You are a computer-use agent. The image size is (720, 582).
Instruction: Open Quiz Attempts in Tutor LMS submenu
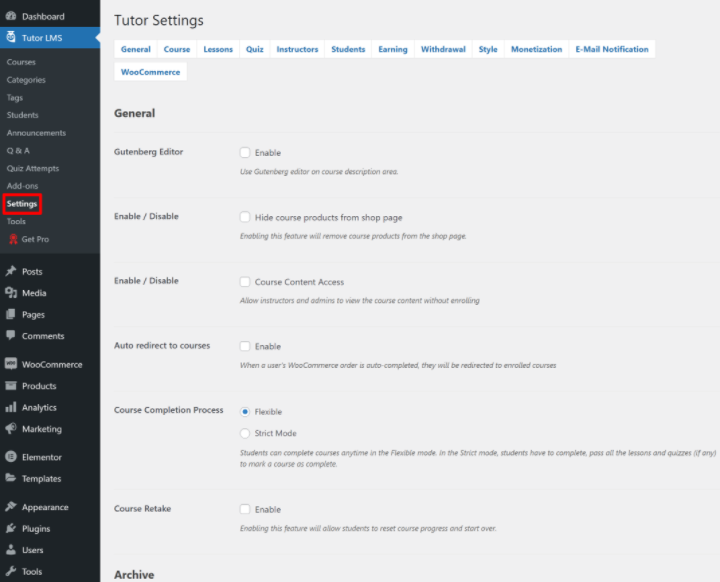33,168
